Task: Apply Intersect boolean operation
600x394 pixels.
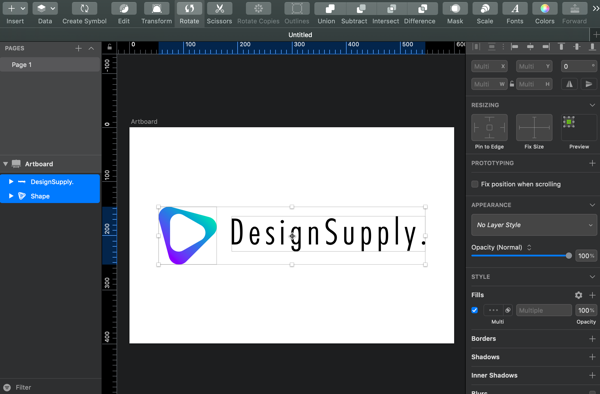Action: click(x=391, y=8)
